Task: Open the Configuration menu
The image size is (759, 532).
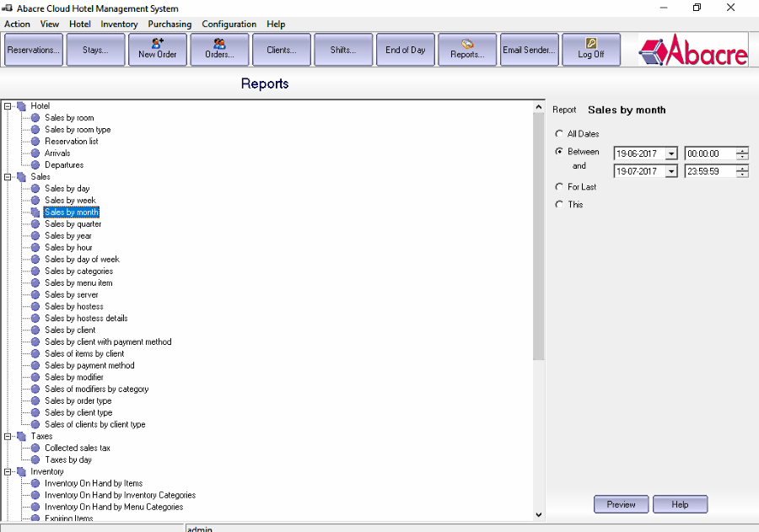Action: click(229, 24)
